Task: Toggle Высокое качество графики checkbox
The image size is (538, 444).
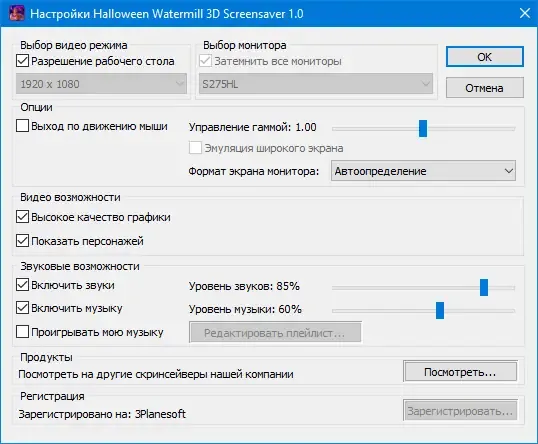Action: (22, 217)
